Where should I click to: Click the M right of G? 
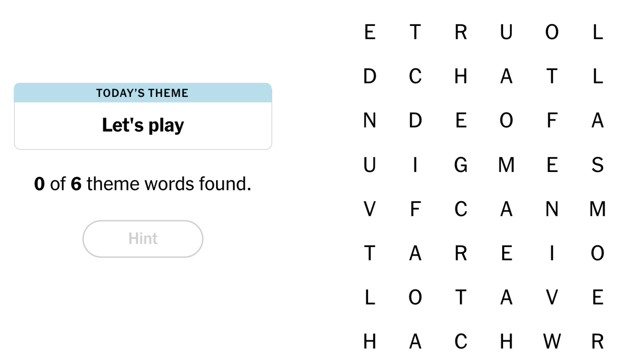coord(506,165)
